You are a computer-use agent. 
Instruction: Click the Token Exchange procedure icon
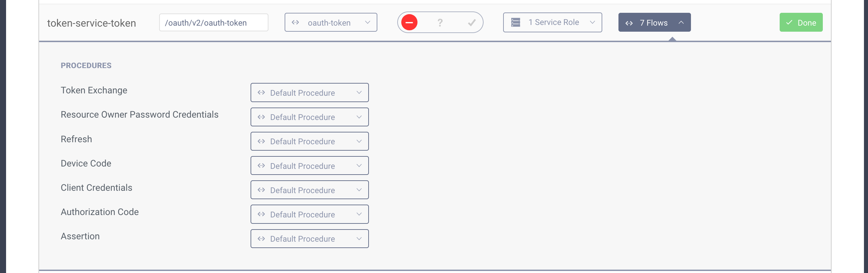261,93
